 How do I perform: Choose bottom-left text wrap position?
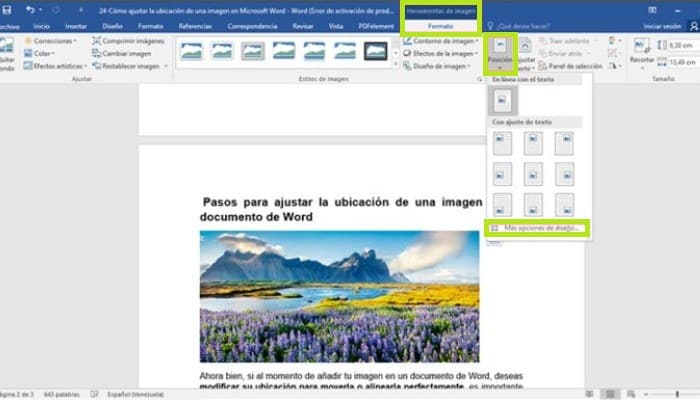(502, 204)
